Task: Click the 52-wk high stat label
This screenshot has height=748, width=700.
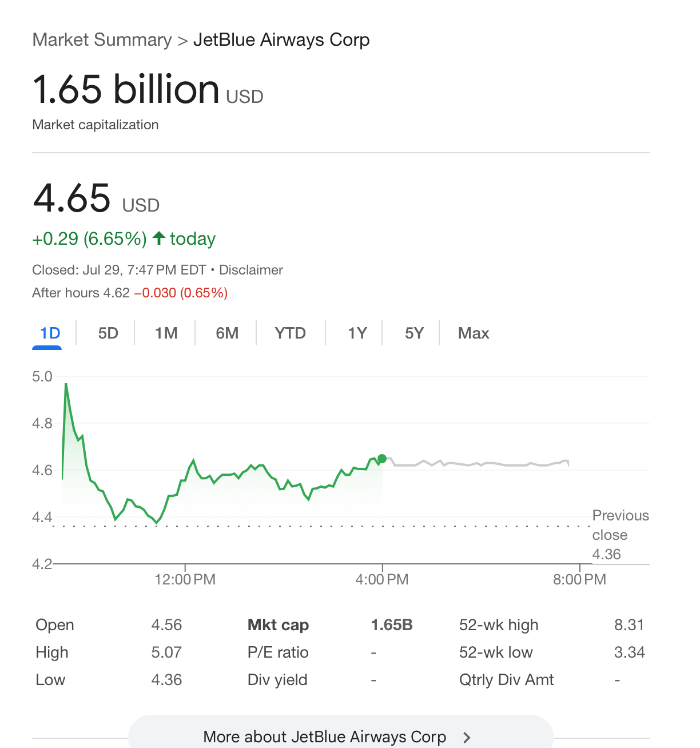Action: point(499,625)
